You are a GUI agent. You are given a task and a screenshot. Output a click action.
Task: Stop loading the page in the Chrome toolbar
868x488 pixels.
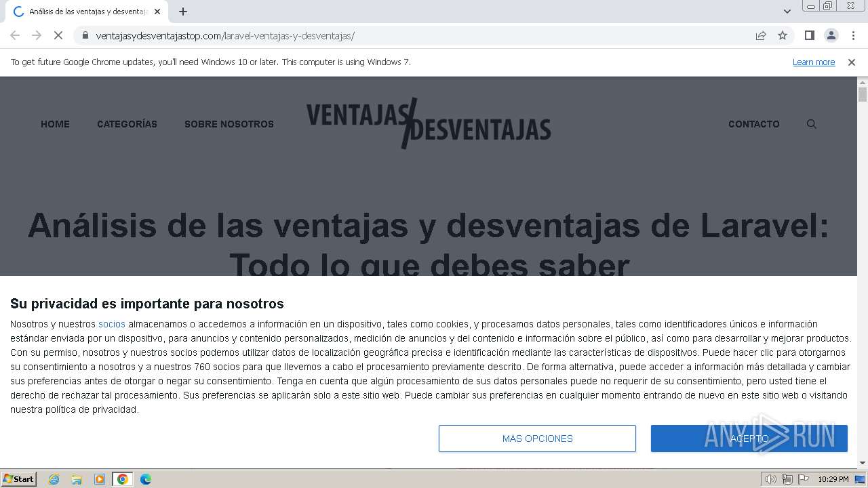(58, 35)
